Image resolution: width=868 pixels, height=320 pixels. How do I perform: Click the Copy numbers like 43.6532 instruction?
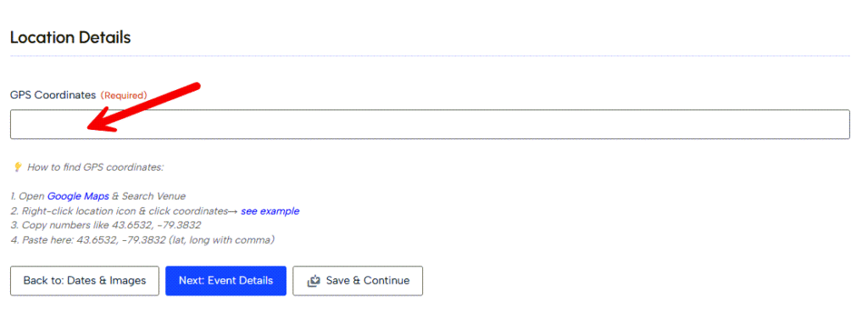coord(105,226)
